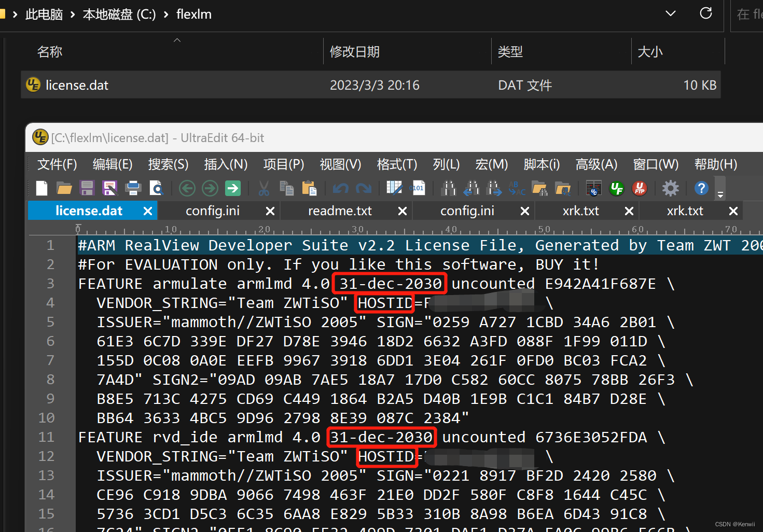Toggle column mode grid icon
This screenshot has width=763, height=532.
(394, 188)
